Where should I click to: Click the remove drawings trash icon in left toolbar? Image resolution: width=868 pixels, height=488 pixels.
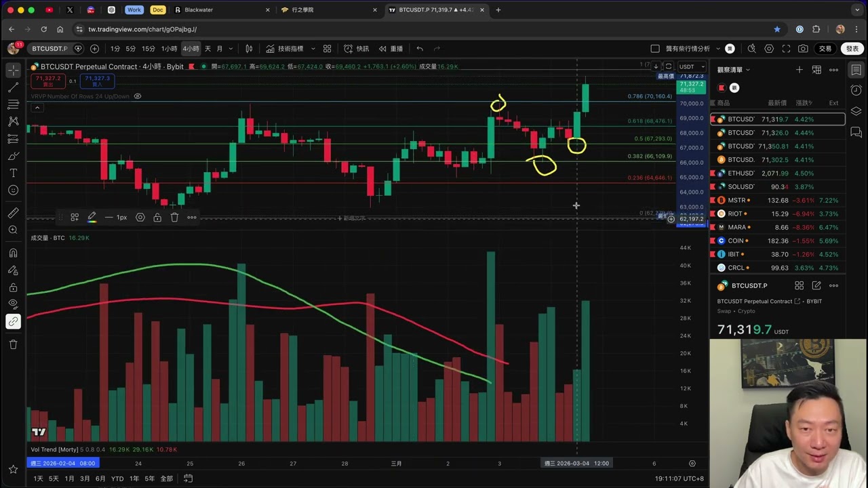pos(13,344)
